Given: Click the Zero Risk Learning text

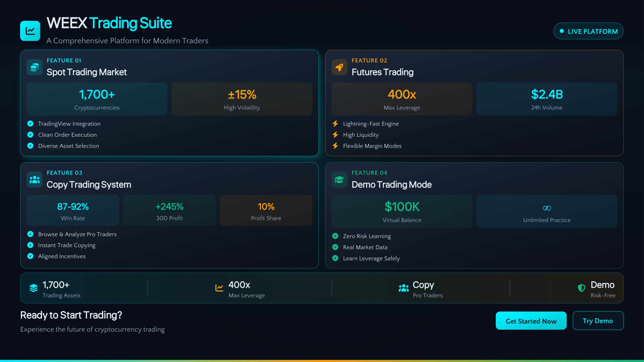Looking at the screenshot, I should 367,236.
